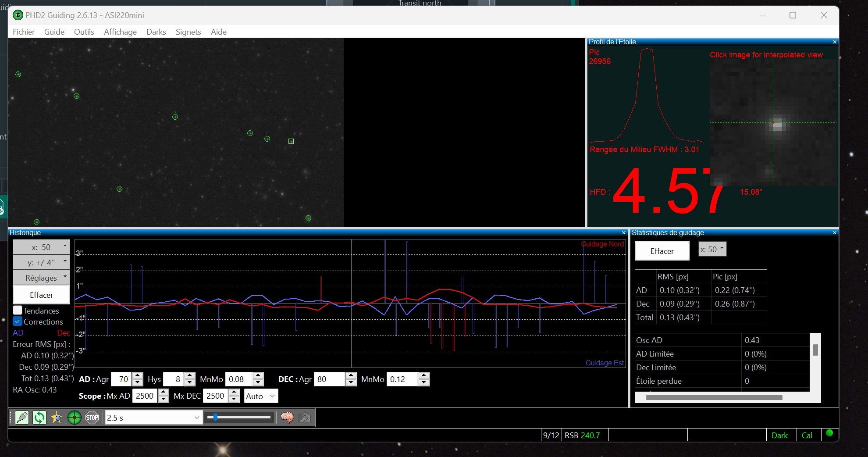868x457 pixels.
Task: Uncheck the Corrections checkbox
Action: (18, 321)
